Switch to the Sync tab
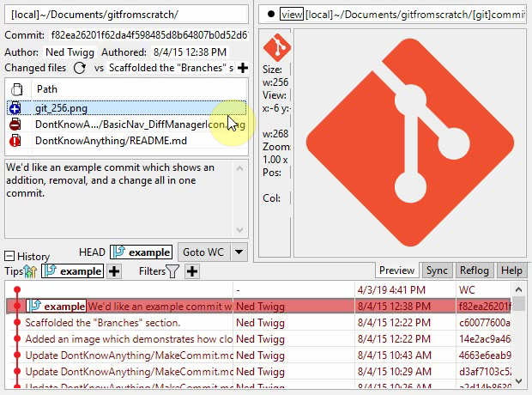Image resolution: width=532 pixels, height=395 pixels. 437,270
